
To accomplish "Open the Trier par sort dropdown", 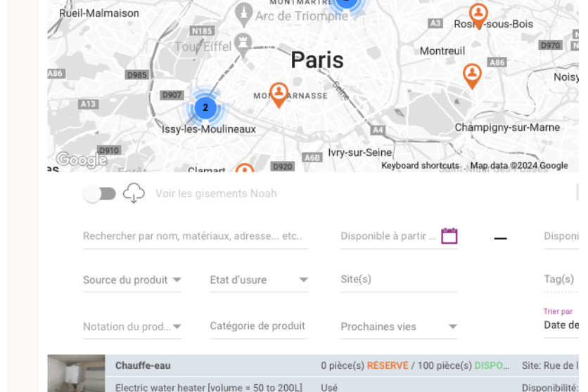I will point(561,325).
